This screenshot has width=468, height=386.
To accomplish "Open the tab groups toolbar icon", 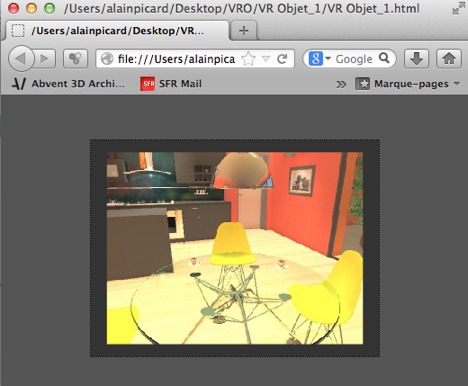I will coord(75,59).
